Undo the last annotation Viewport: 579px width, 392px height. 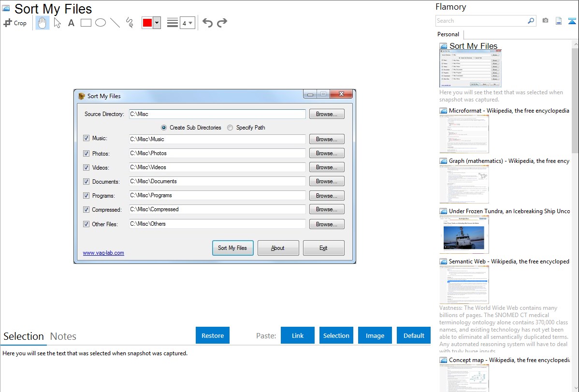[207, 23]
